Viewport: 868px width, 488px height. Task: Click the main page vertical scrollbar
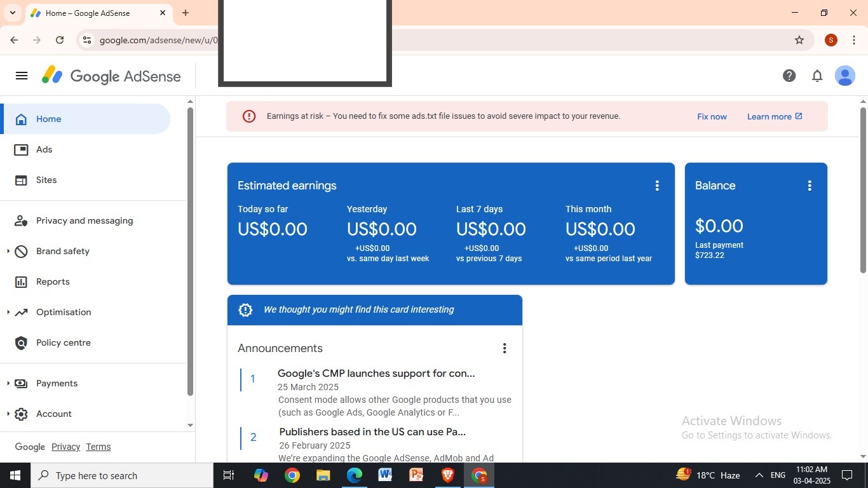(863, 191)
